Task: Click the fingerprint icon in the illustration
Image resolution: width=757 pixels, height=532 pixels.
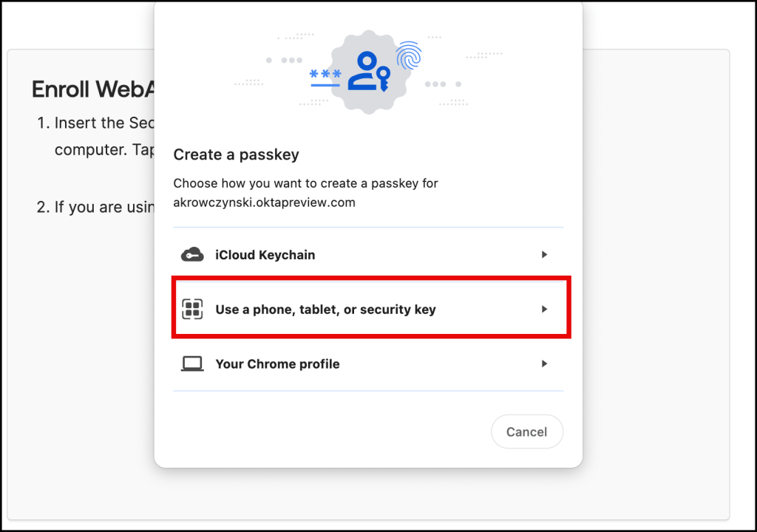Action: [x=408, y=55]
